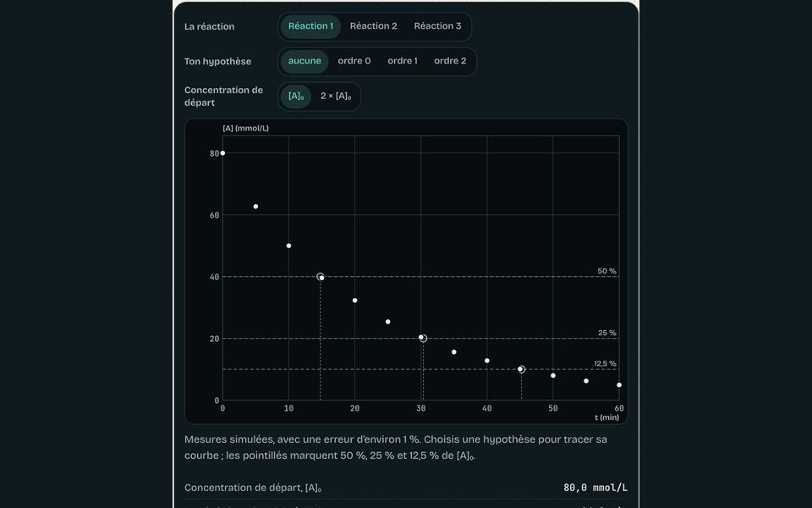Choose Réaction 3
812x508 pixels.
point(437,26)
